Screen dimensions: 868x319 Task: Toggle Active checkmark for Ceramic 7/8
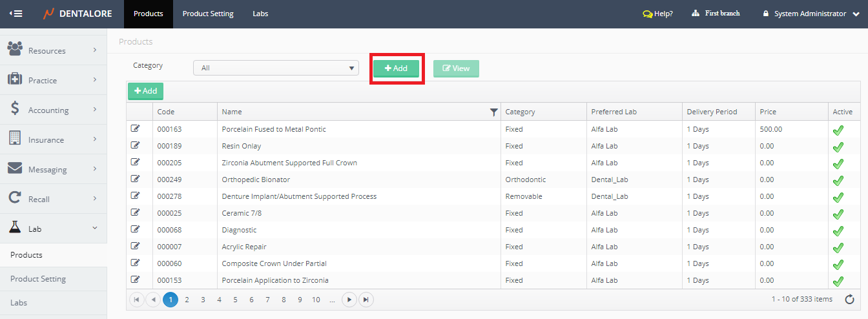(x=838, y=214)
